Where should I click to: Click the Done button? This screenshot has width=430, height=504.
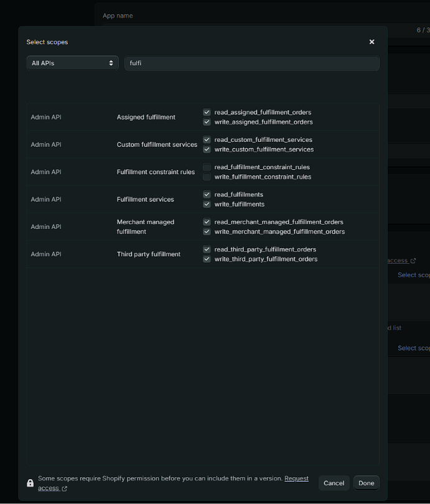click(x=366, y=483)
